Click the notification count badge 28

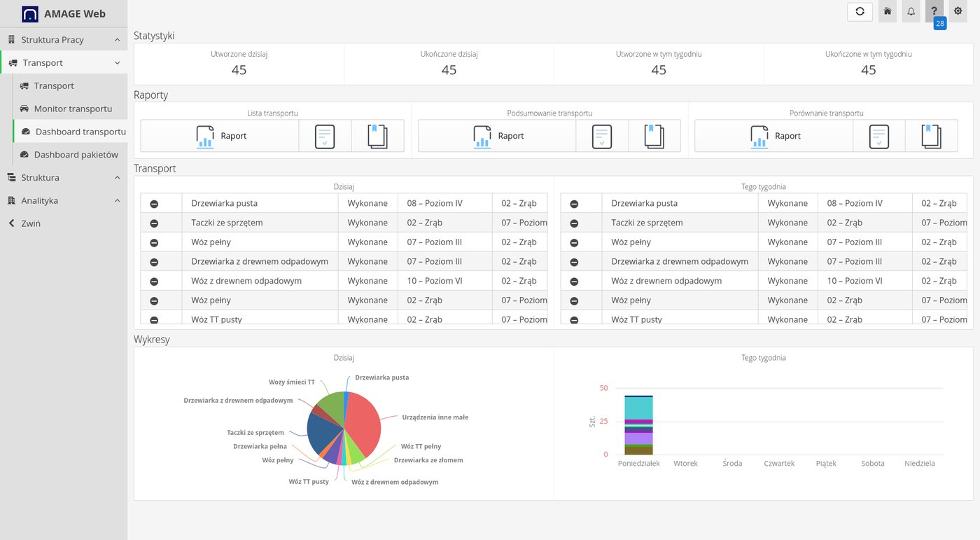tap(939, 23)
